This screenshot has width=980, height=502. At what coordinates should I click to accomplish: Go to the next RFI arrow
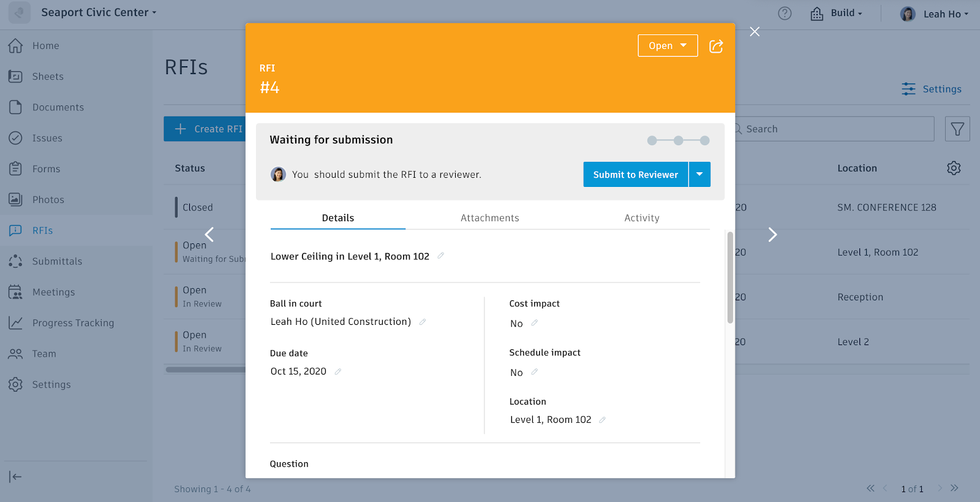[772, 234]
